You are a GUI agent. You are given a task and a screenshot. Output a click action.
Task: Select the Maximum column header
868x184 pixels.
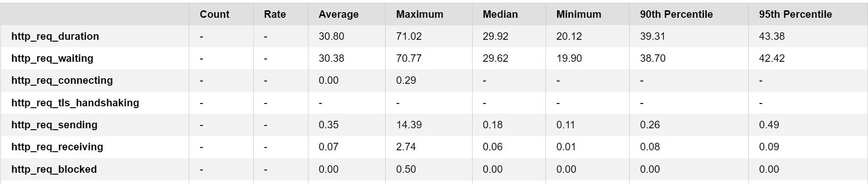click(x=420, y=15)
